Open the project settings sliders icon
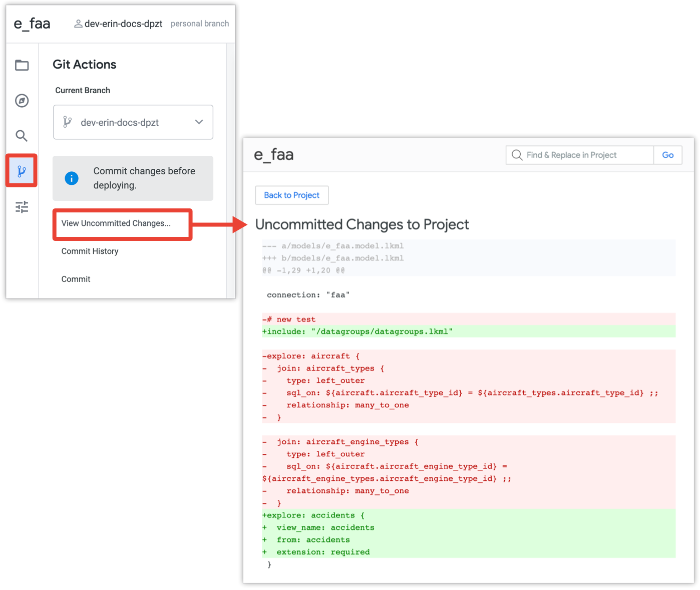 tap(22, 207)
